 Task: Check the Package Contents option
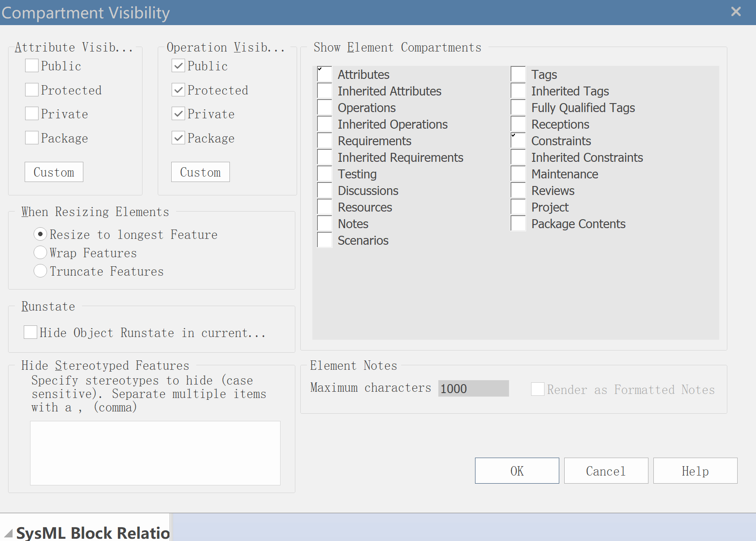coord(518,223)
